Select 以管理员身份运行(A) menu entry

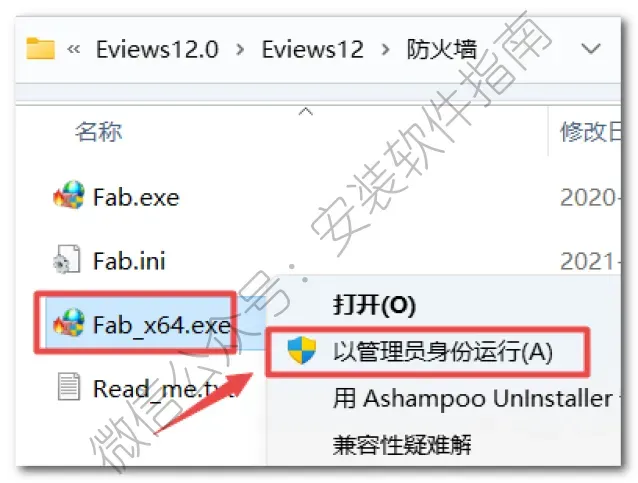pos(427,351)
